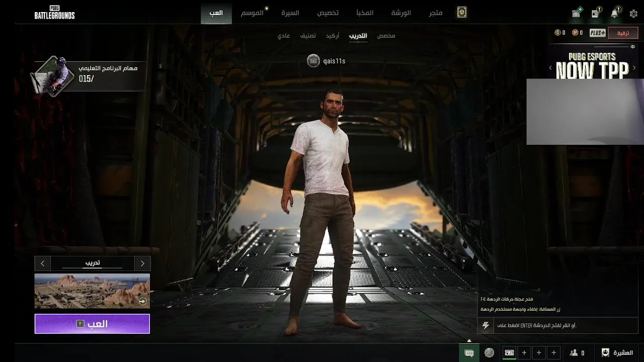This screenshot has width=644, height=362.
Task: Open the PUBG Esports NOW TPP banner
Action: [x=592, y=65]
